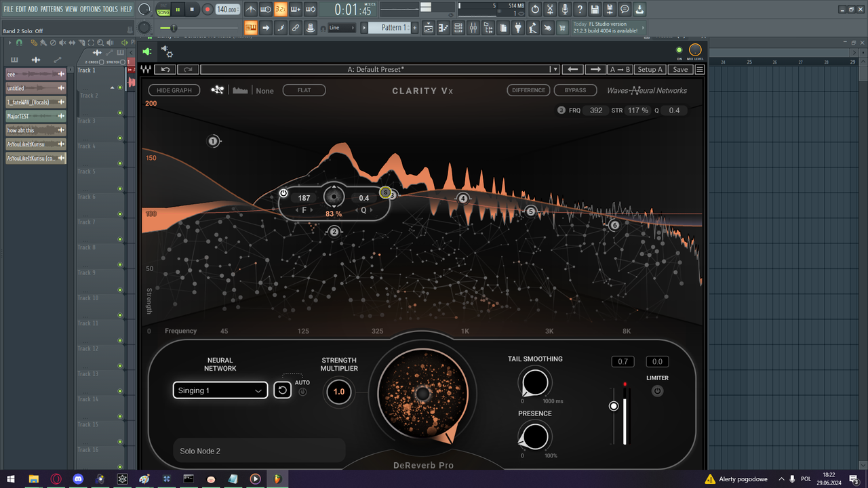The width and height of the screenshot is (868, 488).
Task: Select band node 1
Action: pos(214,141)
